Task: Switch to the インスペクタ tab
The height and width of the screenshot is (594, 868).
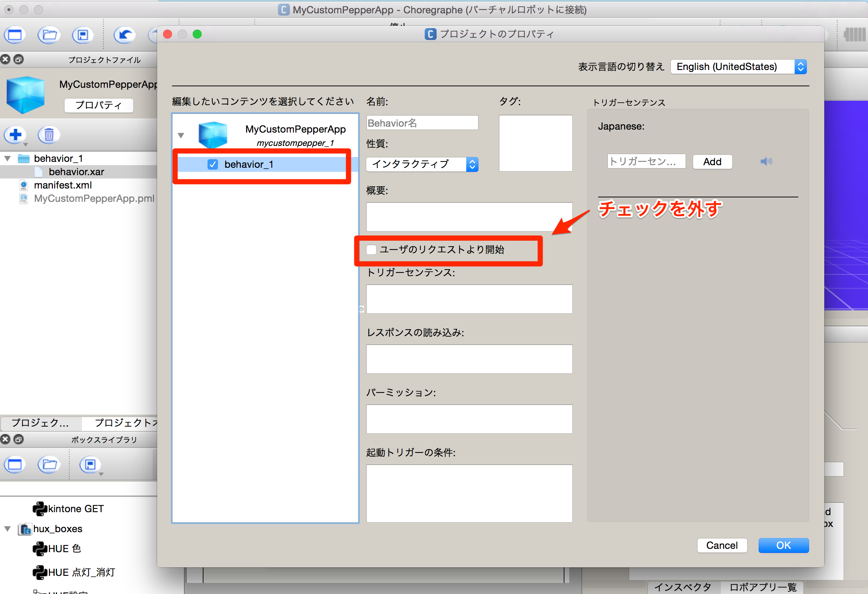Action: (x=683, y=587)
